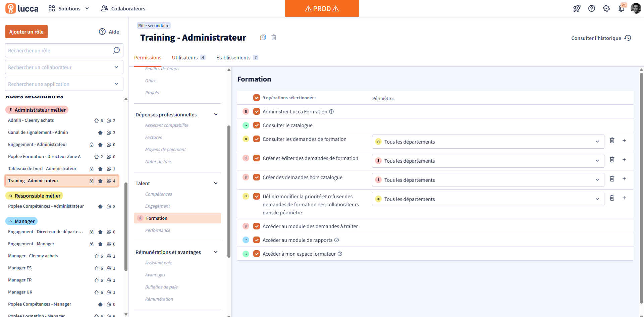Uncheck Accéder à mon espace formateur
Viewport: 644px width, 317px height.
(257, 254)
